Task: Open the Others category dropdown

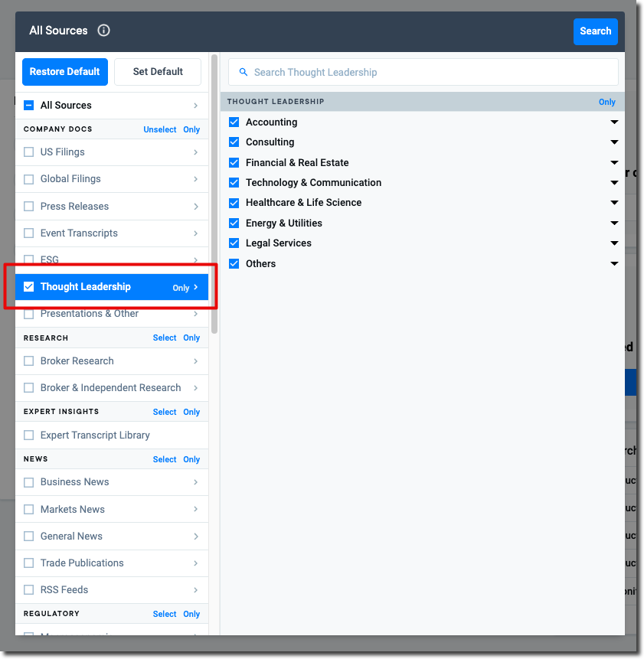Action: tap(614, 263)
